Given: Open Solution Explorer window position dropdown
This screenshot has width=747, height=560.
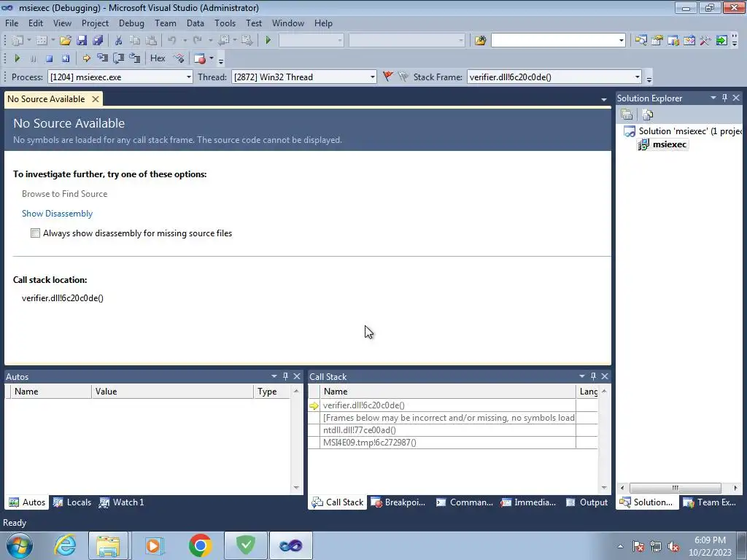Looking at the screenshot, I should click(x=713, y=98).
